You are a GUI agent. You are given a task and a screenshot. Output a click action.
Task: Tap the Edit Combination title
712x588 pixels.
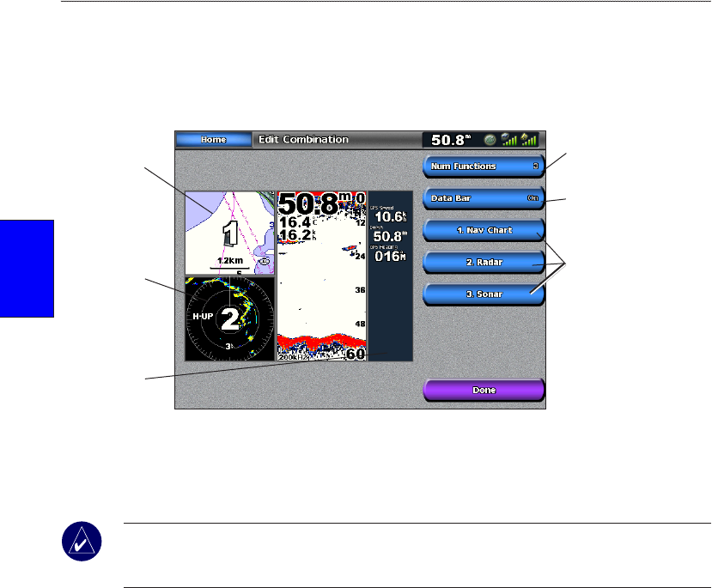(x=303, y=139)
